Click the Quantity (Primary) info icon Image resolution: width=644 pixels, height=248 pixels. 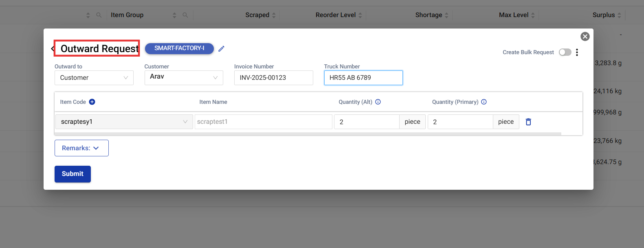pyautogui.click(x=484, y=102)
